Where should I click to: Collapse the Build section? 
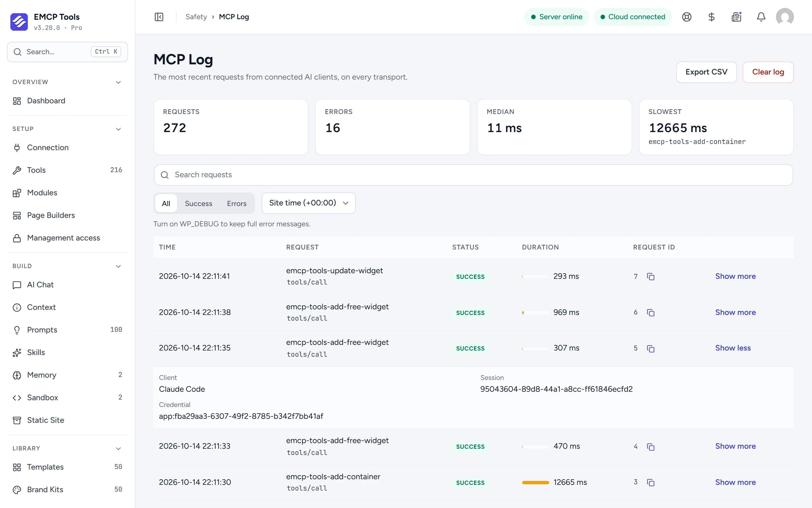tap(118, 266)
